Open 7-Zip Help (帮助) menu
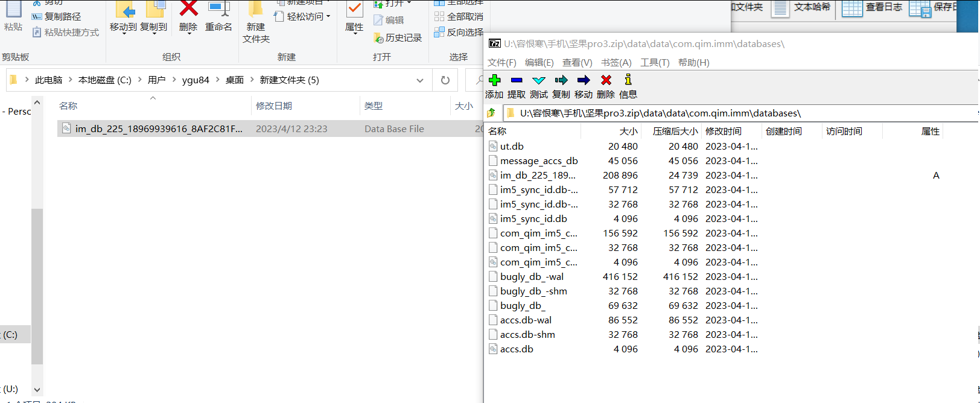The height and width of the screenshot is (403, 980). coord(694,63)
